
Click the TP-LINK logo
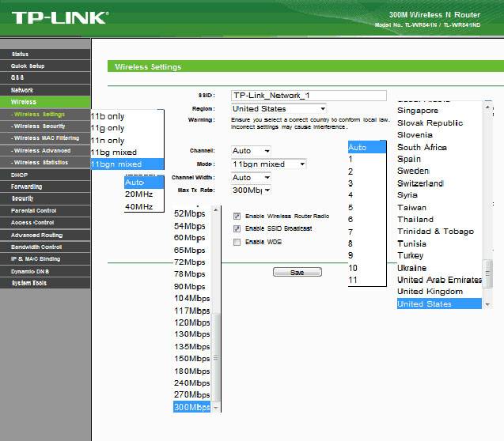(x=59, y=17)
